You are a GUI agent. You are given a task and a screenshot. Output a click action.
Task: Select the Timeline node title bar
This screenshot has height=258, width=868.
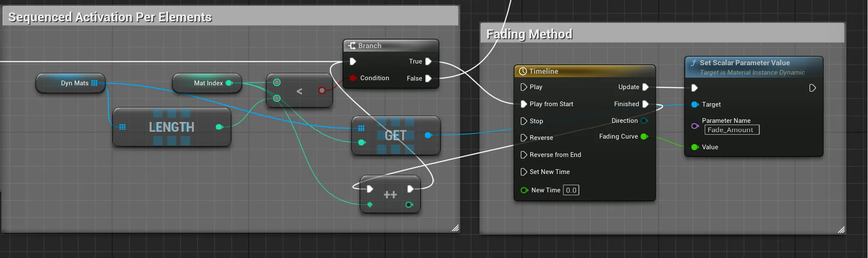tap(584, 71)
